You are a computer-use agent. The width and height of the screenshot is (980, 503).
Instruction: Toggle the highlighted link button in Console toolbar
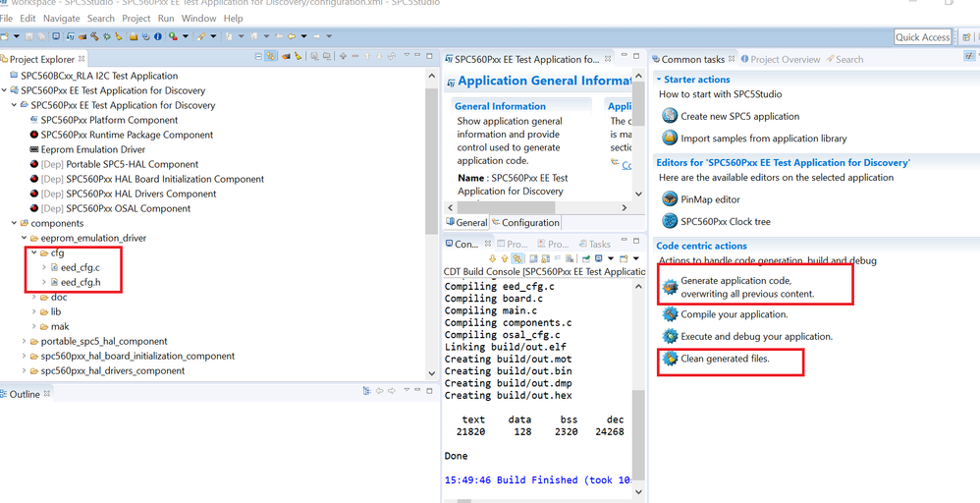pyautogui.click(x=517, y=258)
